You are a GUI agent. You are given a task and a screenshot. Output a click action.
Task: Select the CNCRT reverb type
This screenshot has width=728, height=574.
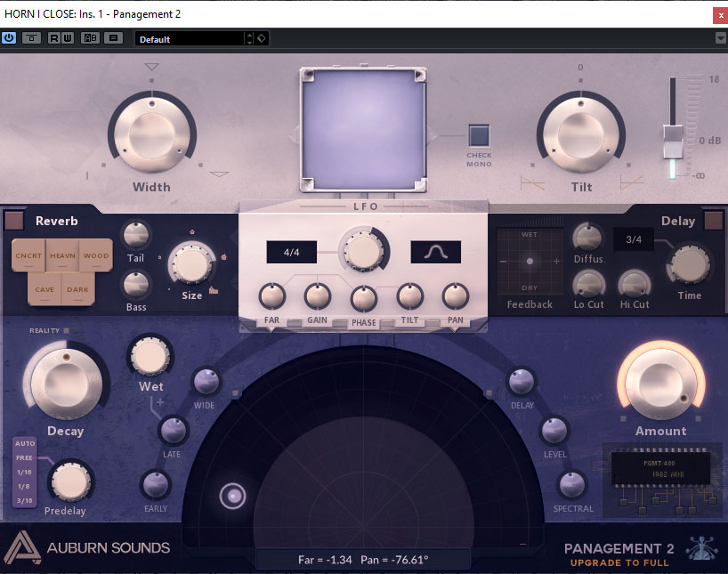click(x=28, y=255)
